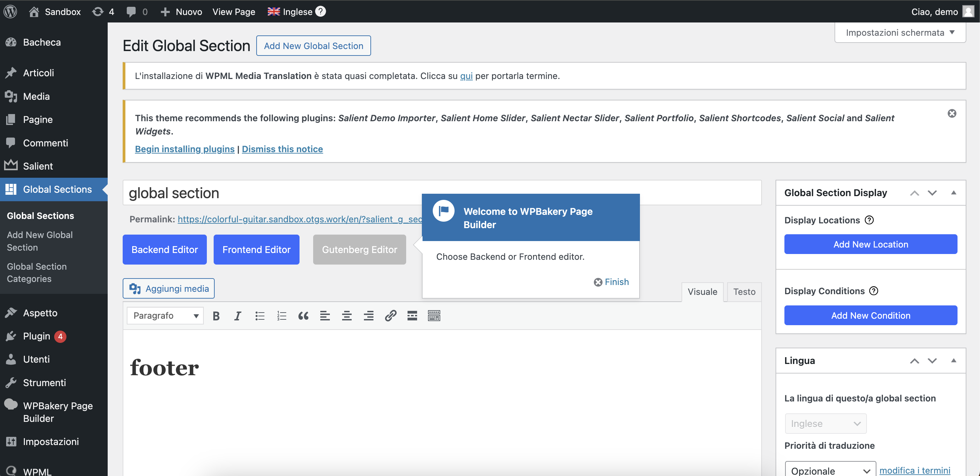This screenshot has width=980, height=476.
Task: Click Begin installing plugins link
Action: [x=185, y=149]
